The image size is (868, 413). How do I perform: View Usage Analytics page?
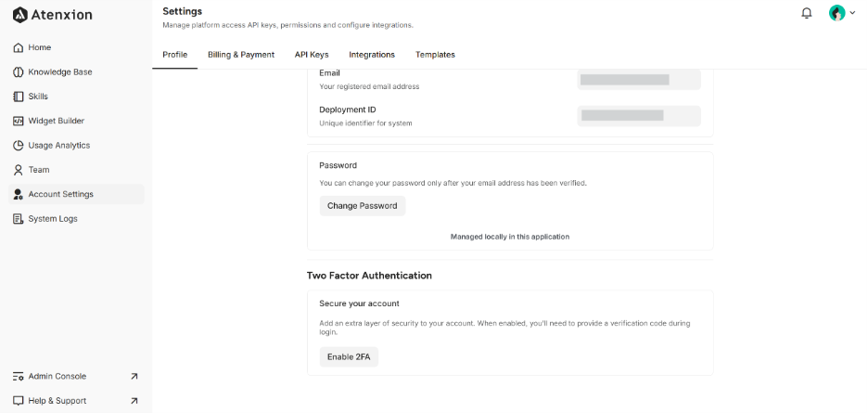coord(76,145)
